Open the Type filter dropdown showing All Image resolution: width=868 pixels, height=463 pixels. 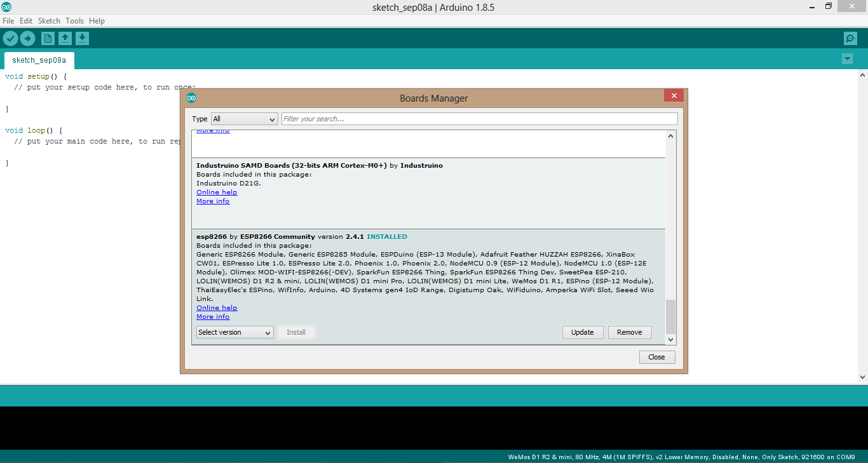point(244,119)
